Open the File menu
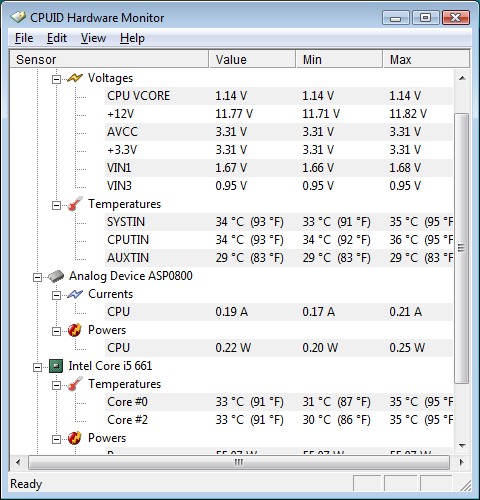 [24, 38]
